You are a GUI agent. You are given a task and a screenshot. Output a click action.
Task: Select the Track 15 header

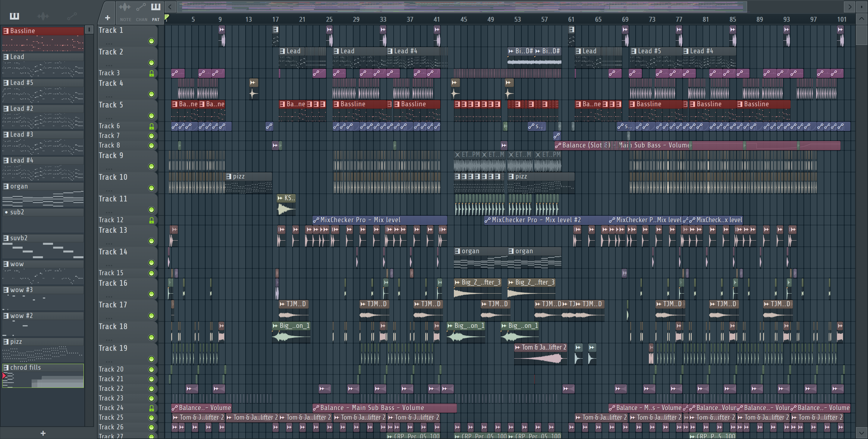tap(127, 273)
